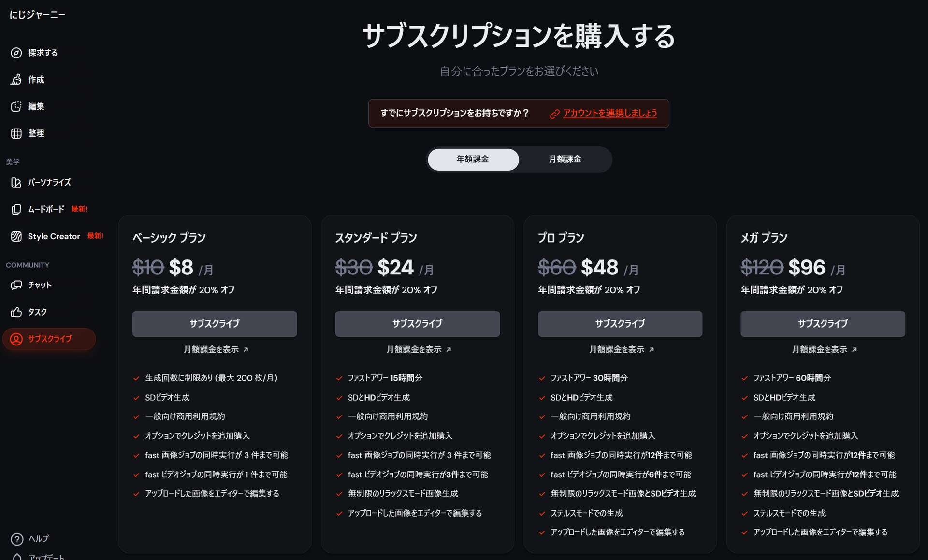Switch billing to 年額課金 (yearly)

(473, 159)
